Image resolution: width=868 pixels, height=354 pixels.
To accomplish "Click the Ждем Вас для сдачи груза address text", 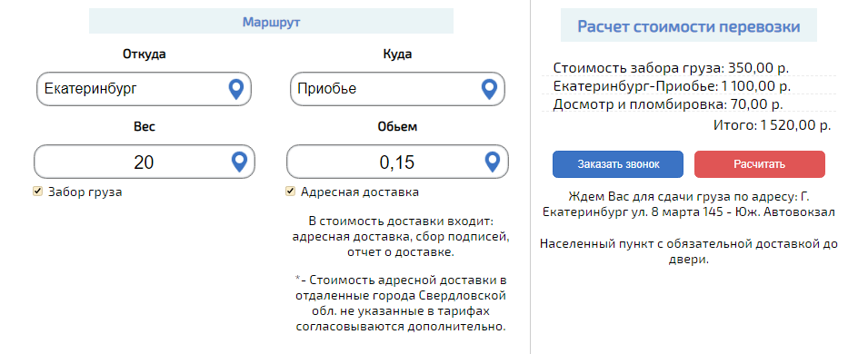I will tap(689, 204).
